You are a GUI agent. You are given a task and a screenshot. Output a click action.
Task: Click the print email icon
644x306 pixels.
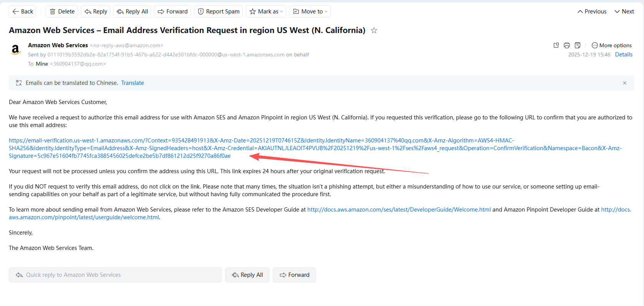567,45
